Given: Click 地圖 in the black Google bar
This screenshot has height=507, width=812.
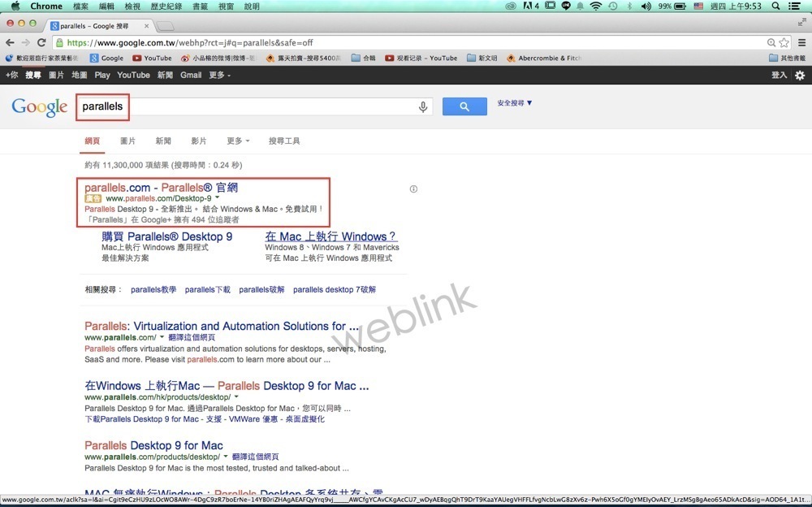Looking at the screenshot, I should (x=80, y=76).
